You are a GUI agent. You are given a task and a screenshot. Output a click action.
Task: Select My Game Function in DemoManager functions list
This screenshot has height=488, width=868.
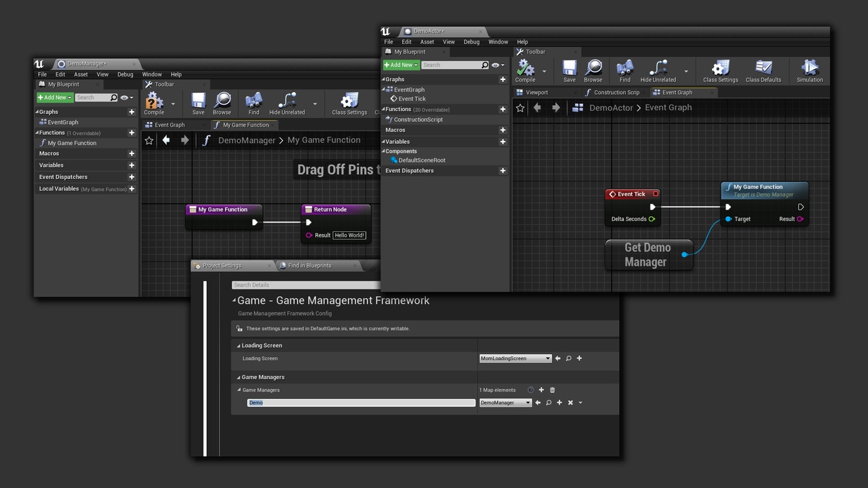[72, 143]
